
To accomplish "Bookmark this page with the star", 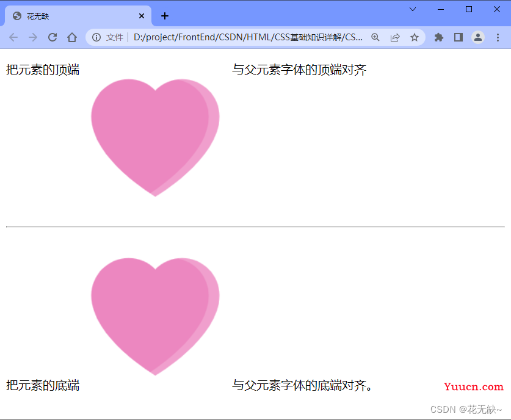I will [x=414, y=37].
